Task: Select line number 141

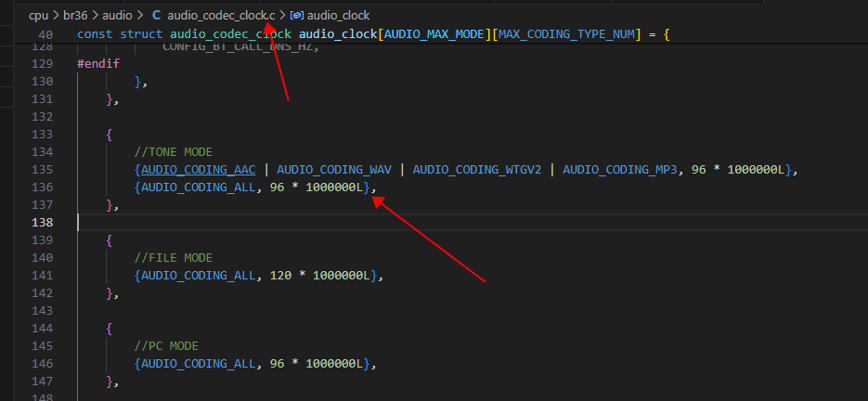Action: 42,276
